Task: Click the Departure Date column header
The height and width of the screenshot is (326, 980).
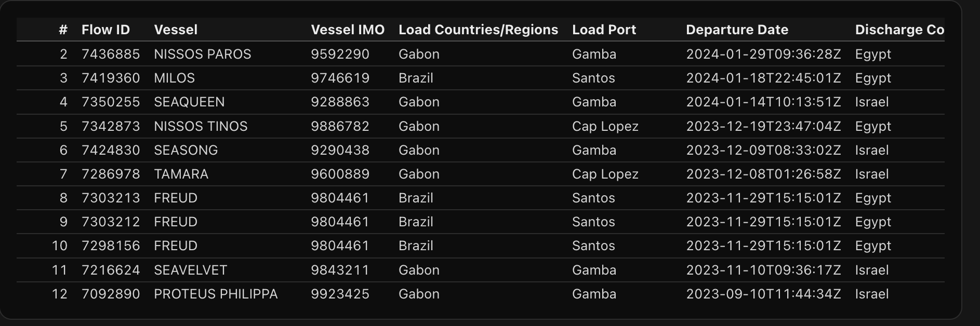Action: (x=737, y=30)
